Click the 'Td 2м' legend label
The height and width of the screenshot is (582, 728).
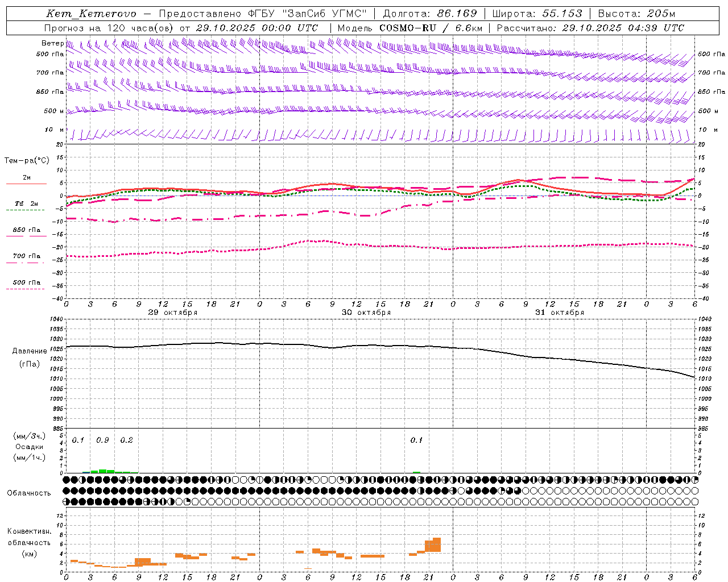click(x=27, y=203)
